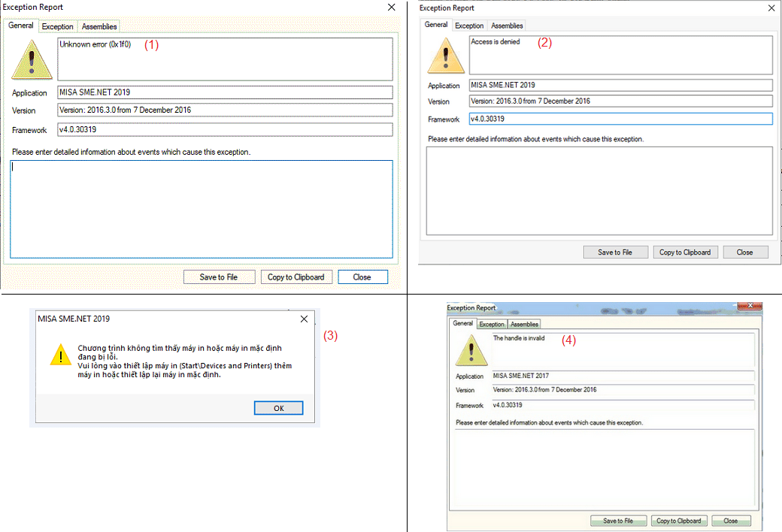The height and width of the screenshot is (532, 782).
Task: Click the Application field in the Unknown error dialog
Action: click(225, 92)
